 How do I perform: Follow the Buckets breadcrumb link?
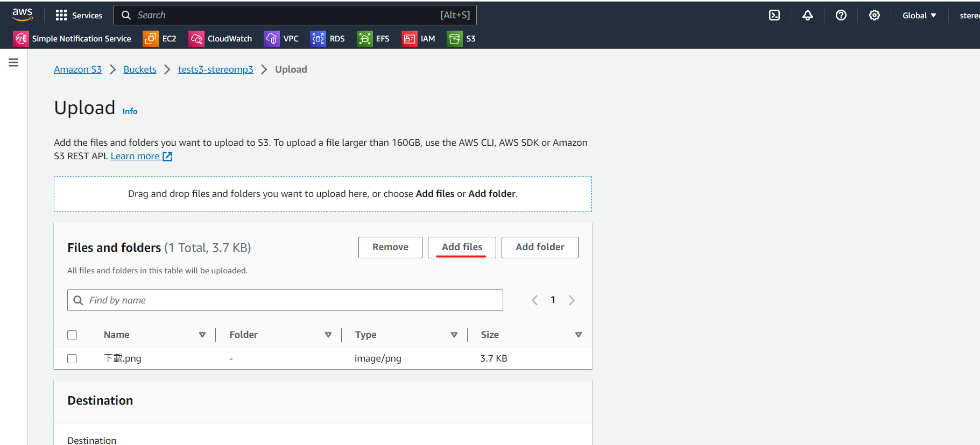point(140,69)
